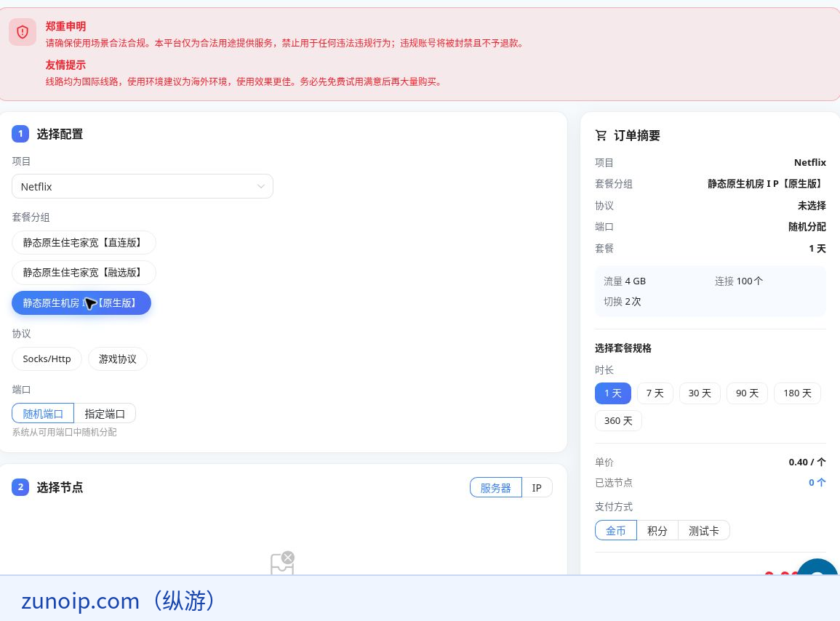The width and height of the screenshot is (840, 621).
Task: Open the Netflix project dropdown
Action: pos(143,186)
